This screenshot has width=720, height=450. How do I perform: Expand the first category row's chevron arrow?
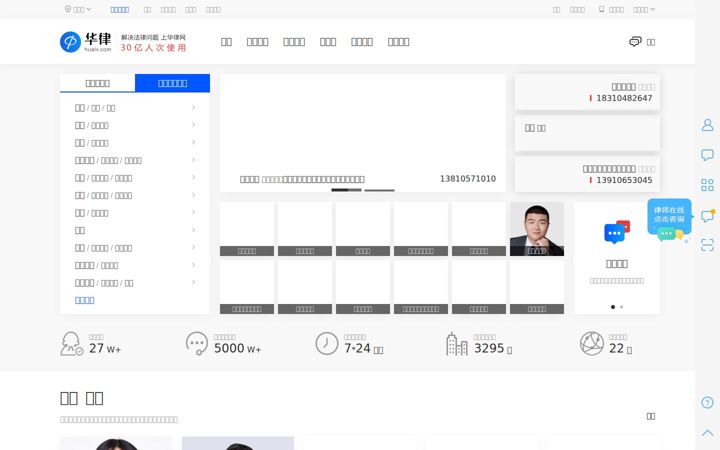(193, 107)
